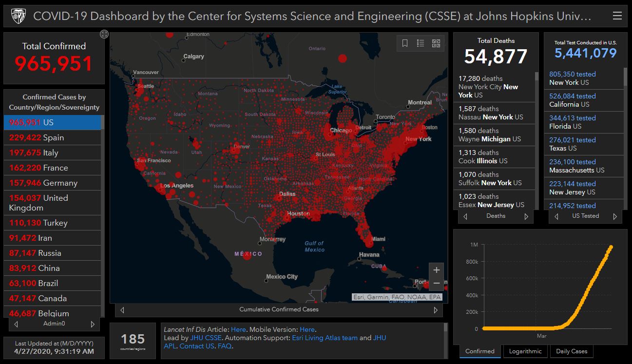Switch to Logarithmic chart tab
The height and width of the screenshot is (364, 632).
525,351
